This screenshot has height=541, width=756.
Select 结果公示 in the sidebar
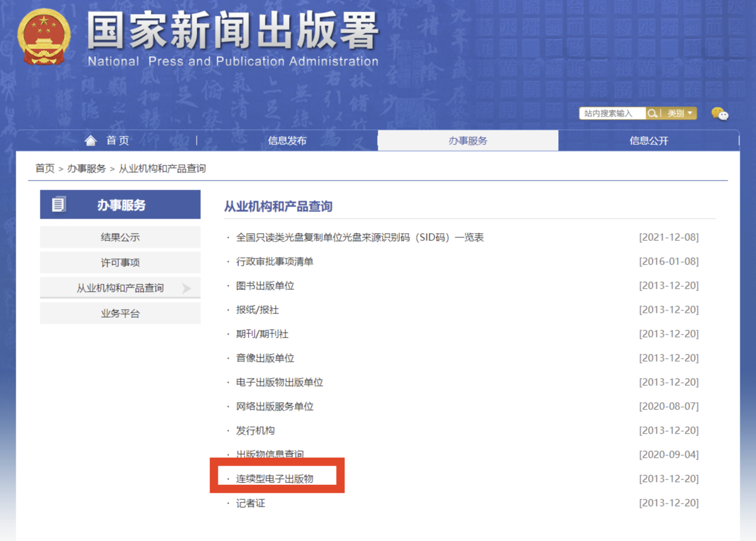[120, 237]
